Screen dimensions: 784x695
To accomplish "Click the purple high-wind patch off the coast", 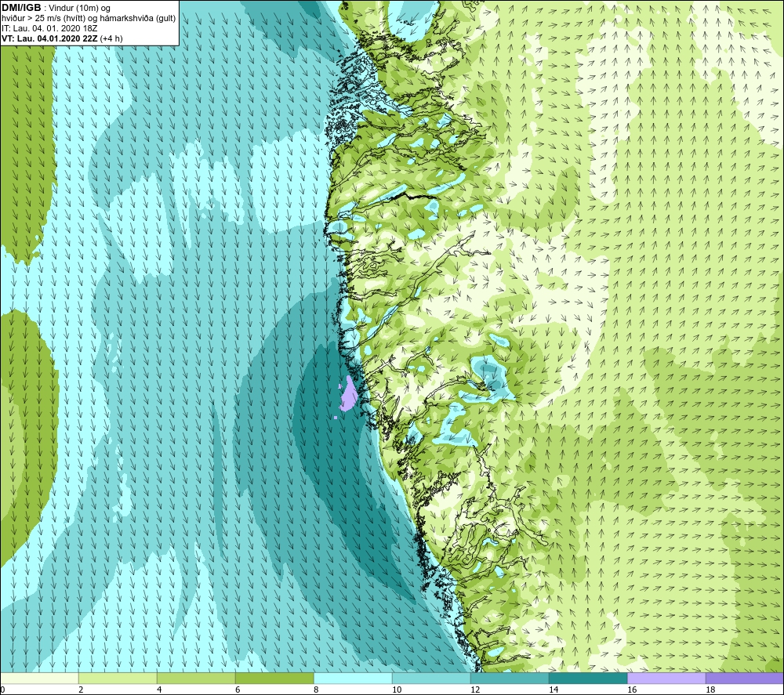I will pyautogui.click(x=349, y=394).
